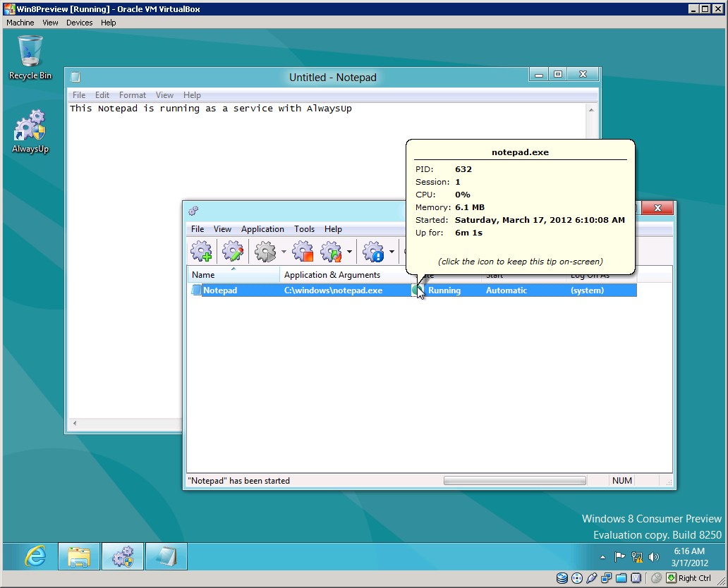Open the View menu in AlwaysUp
The width and height of the screenshot is (728, 588).
coord(222,229)
